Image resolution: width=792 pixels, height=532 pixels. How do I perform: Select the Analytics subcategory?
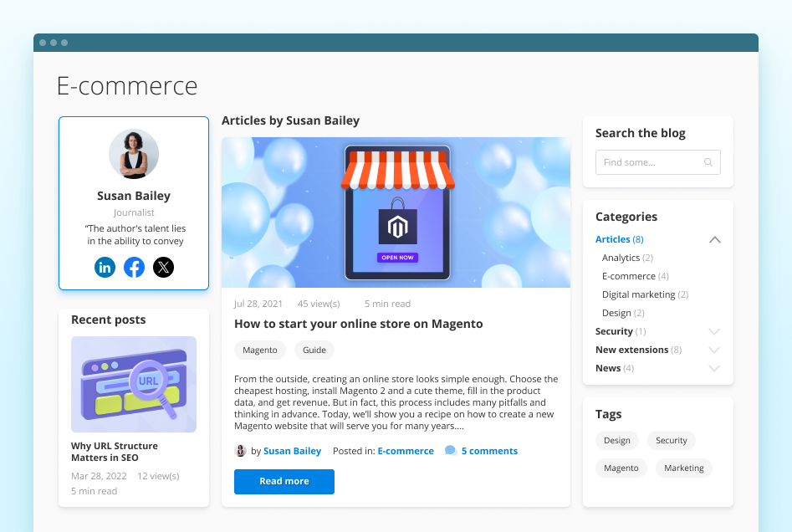point(621,258)
